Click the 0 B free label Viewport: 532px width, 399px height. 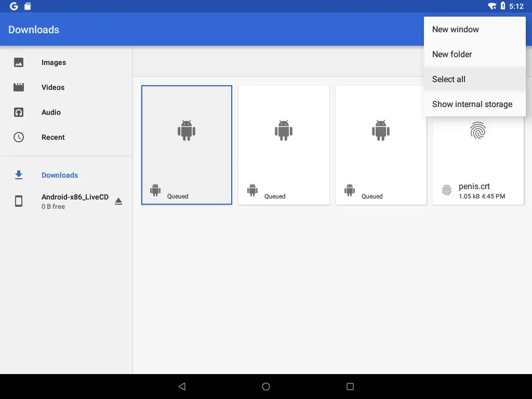pos(54,206)
